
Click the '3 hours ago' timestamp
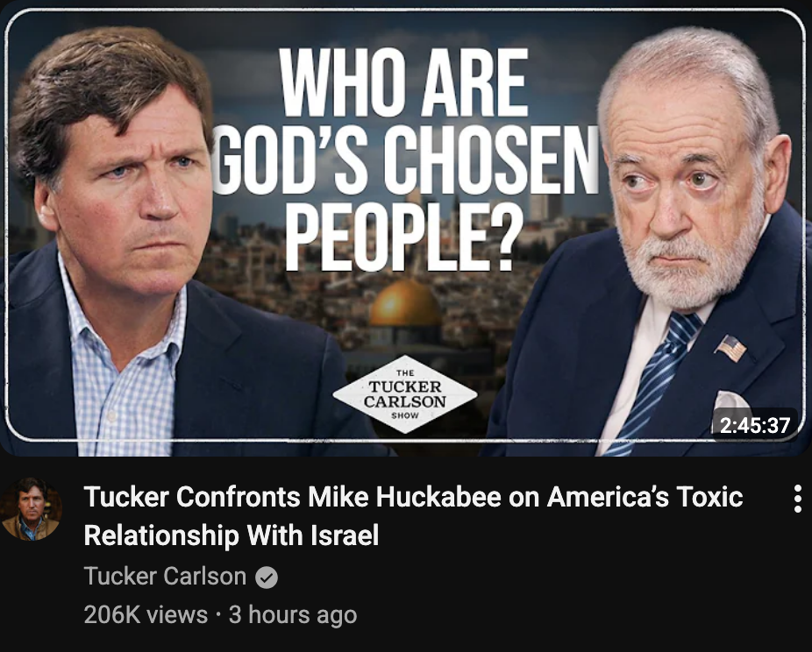(293, 614)
